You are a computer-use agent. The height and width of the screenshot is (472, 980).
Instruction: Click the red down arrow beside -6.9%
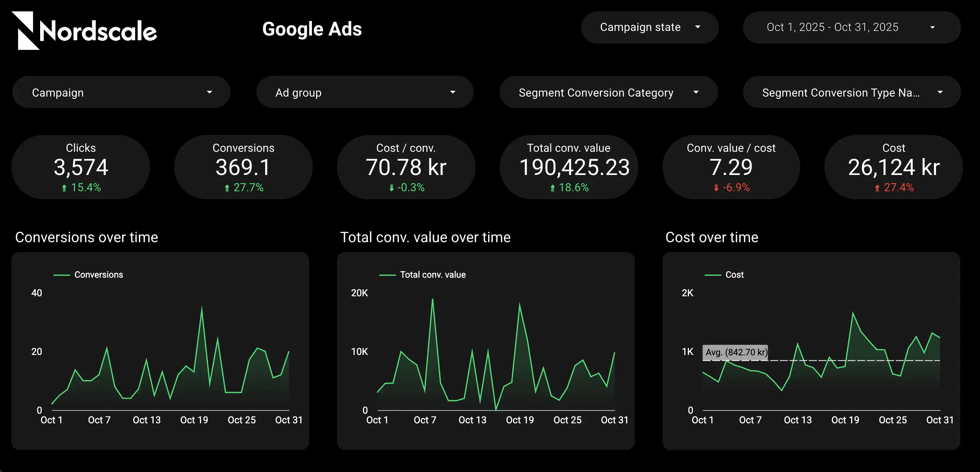716,188
